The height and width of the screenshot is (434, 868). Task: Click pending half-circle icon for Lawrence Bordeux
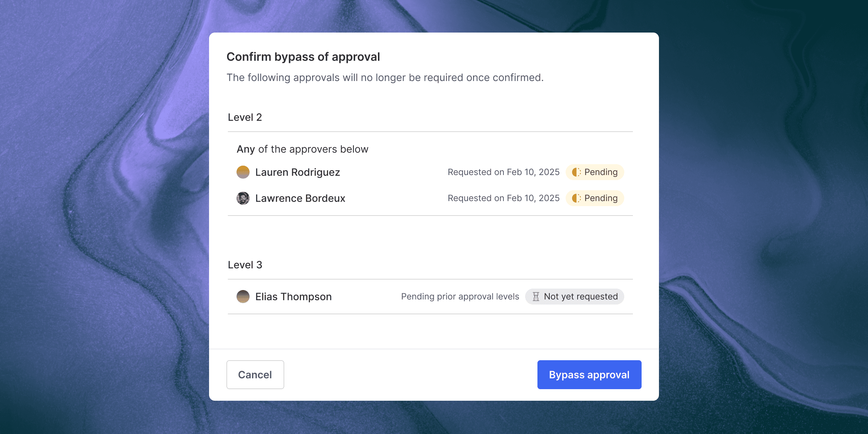coord(576,198)
